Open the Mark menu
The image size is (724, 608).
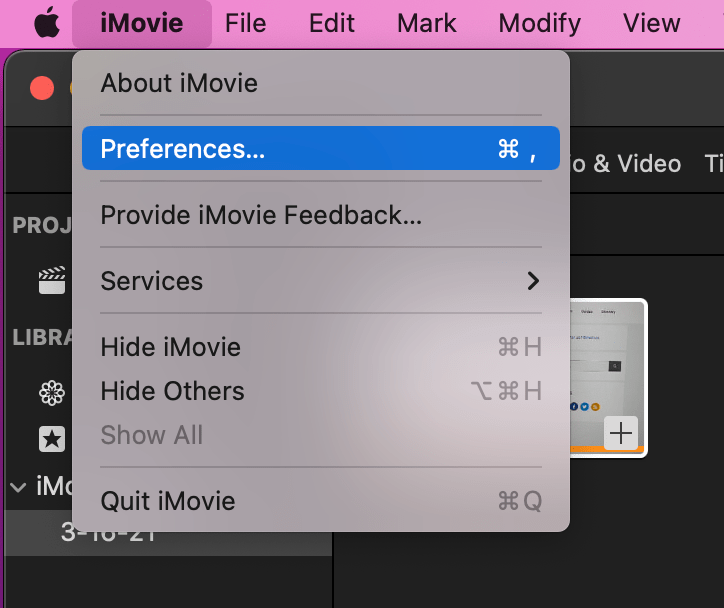click(427, 23)
